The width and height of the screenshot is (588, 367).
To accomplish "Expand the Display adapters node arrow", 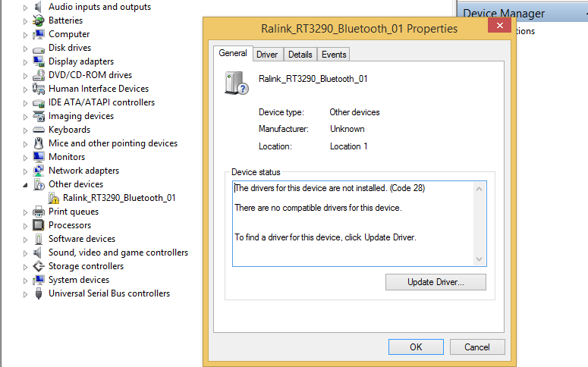I will pyautogui.click(x=25, y=62).
